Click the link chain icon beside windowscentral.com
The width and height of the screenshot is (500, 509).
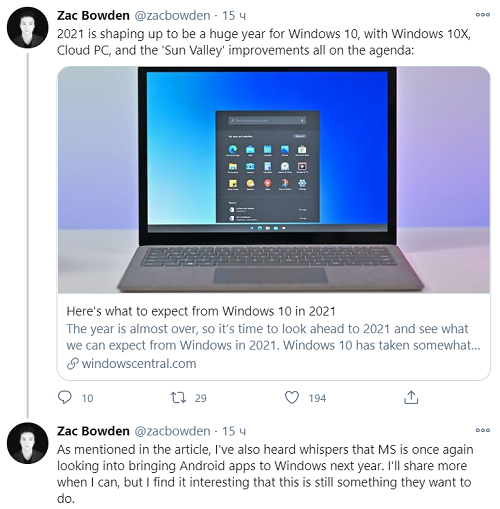pyautogui.click(x=73, y=364)
